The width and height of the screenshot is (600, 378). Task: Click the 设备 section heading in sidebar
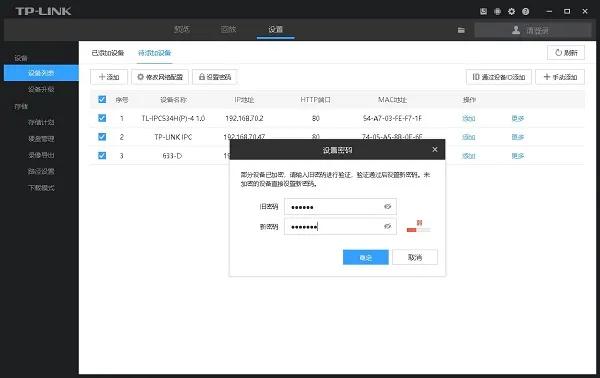click(21, 58)
